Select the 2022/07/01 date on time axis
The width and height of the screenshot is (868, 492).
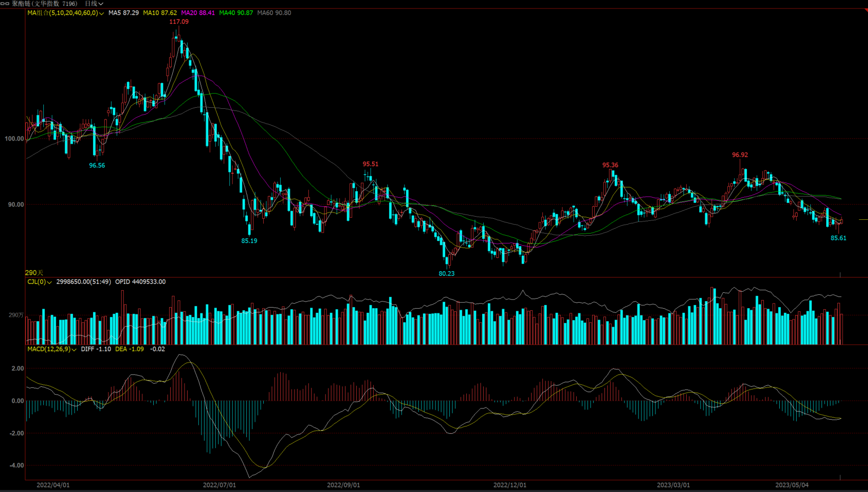[219, 485]
